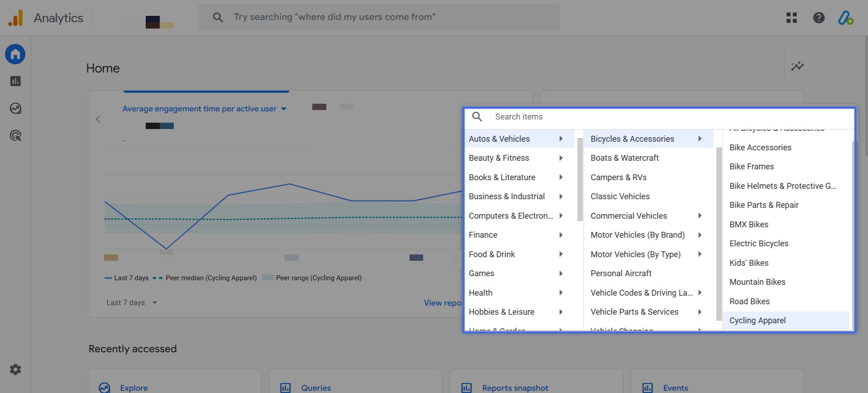Go to previous card with left chevron

point(98,119)
